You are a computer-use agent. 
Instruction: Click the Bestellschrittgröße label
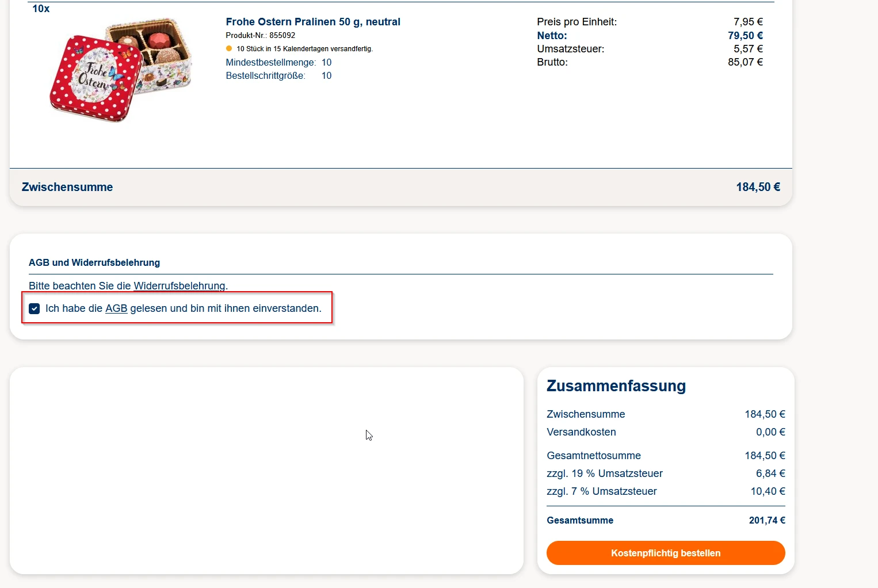pyautogui.click(x=265, y=76)
